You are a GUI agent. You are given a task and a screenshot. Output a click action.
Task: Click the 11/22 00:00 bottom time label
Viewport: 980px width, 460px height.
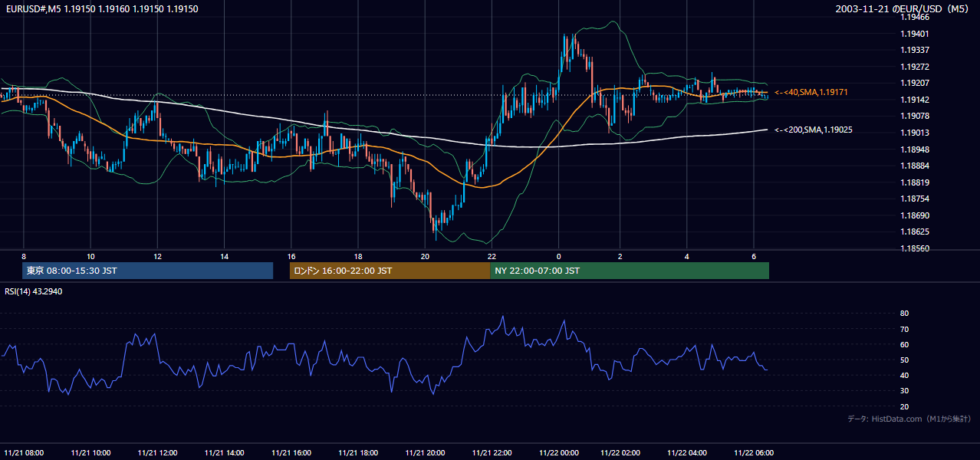[558, 453]
